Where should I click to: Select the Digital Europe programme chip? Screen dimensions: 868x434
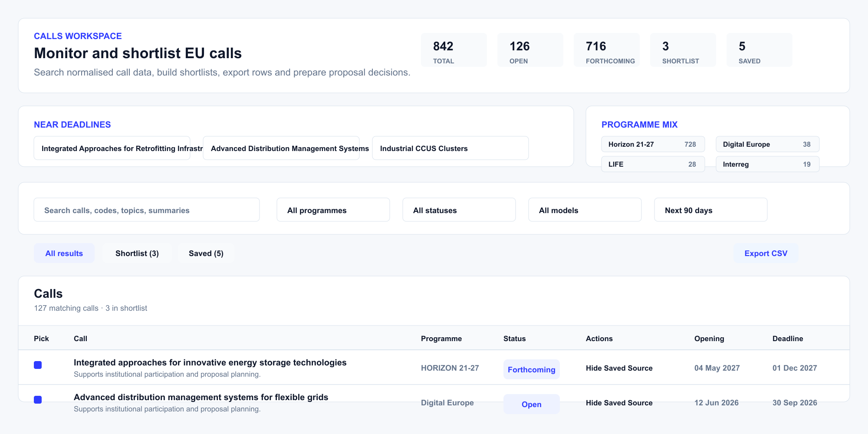[x=768, y=144]
